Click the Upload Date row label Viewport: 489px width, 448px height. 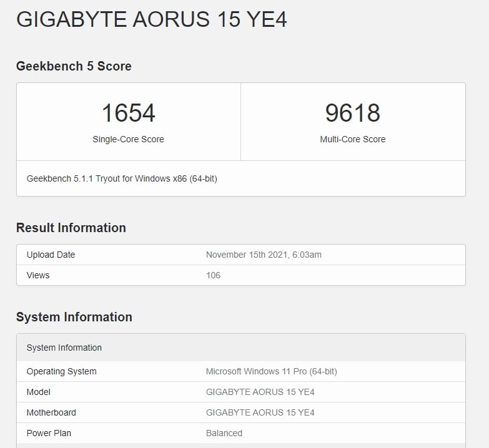click(x=51, y=255)
